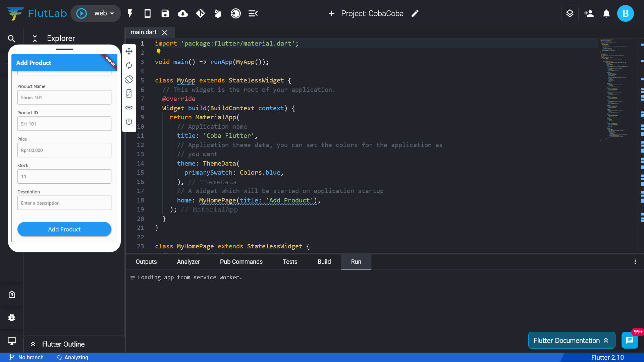Edit project name with pencil icon
The width and height of the screenshot is (644, 362).
tap(415, 13)
